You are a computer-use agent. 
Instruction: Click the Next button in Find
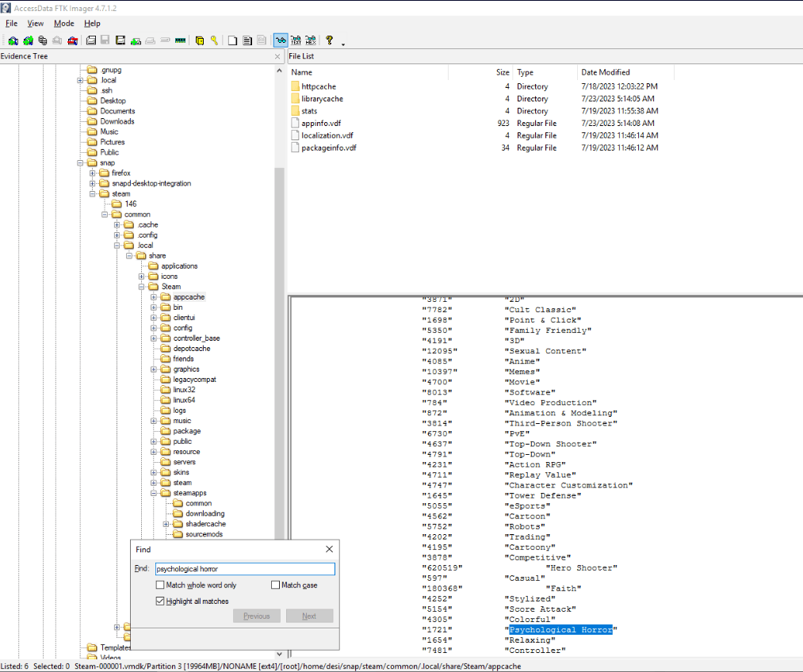309,616
